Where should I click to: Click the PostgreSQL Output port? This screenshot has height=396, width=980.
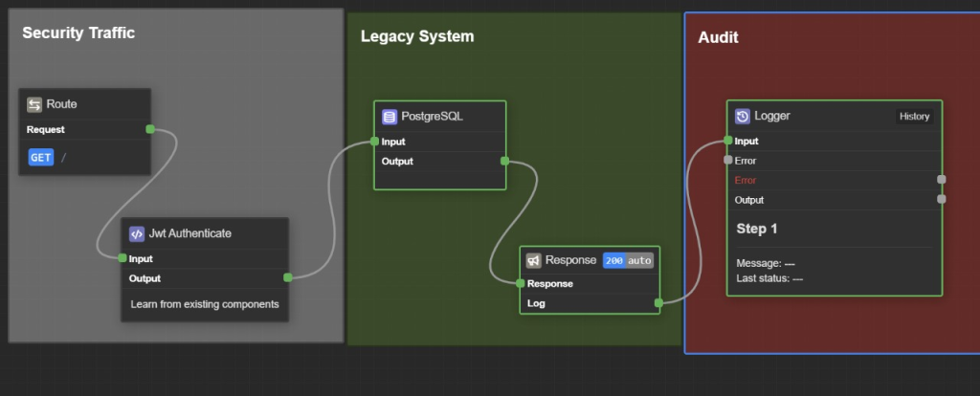504,161
